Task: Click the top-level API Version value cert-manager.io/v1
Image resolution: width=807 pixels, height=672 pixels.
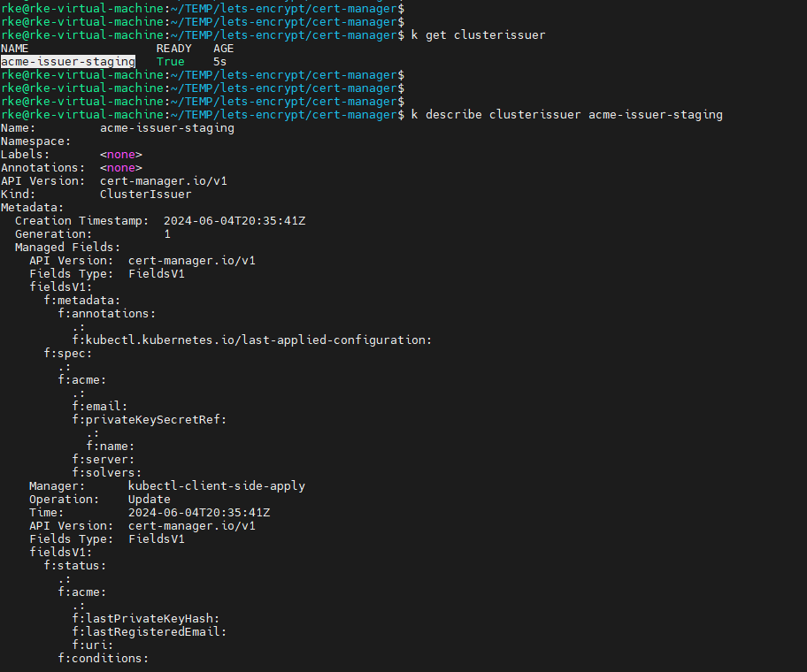Action: (x=164, y=181)
